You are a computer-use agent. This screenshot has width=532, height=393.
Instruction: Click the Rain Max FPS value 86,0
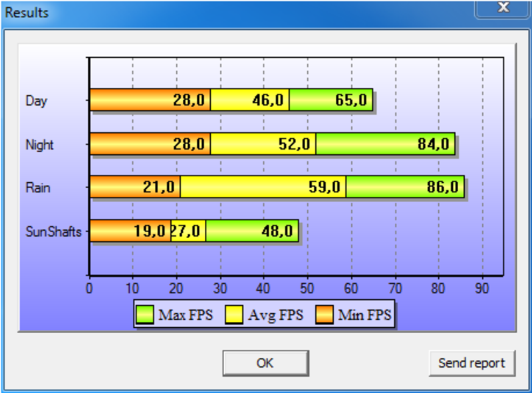[x=442, y=187]
